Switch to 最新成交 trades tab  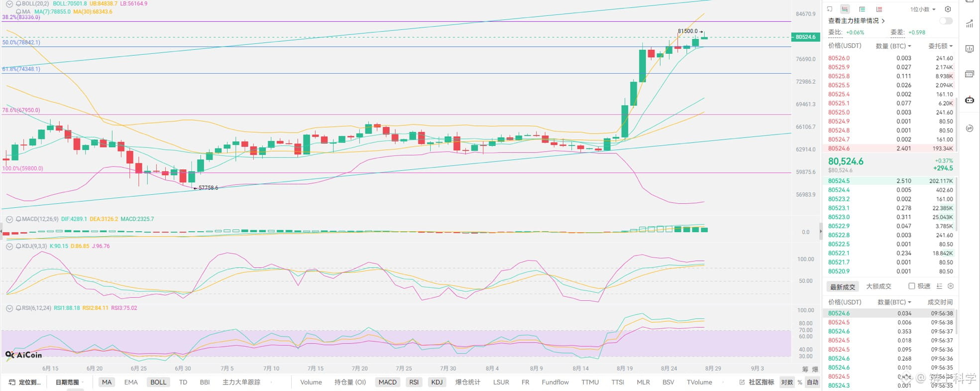[843, 287]
